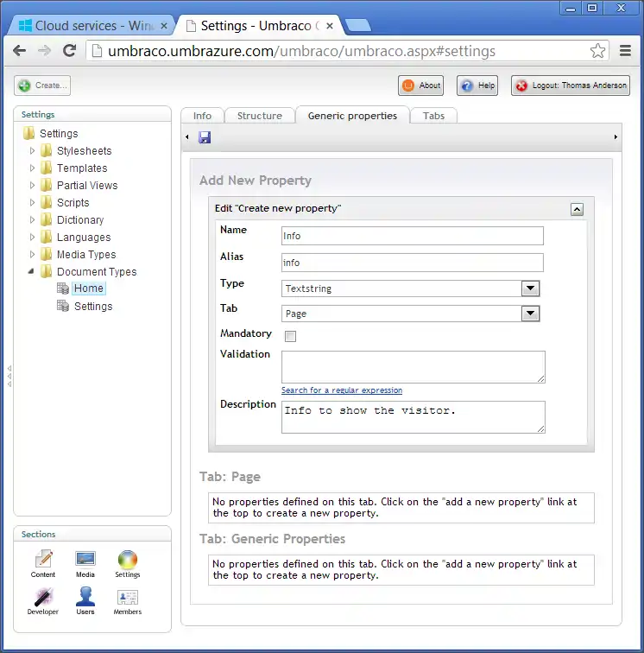Click the Create button
The width and height of the screenshot is (644, 653).
click(42, 86)
